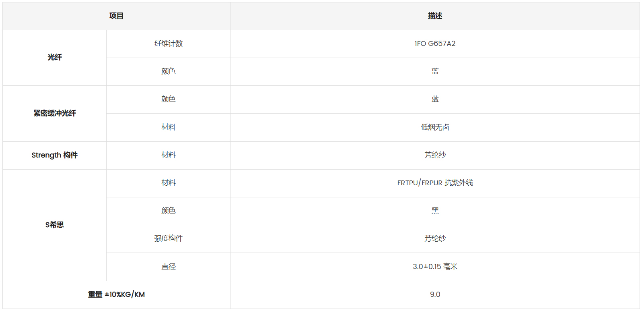Select the 黑 color value cell
The width and height of the screenshot is (644, 315).
click(x=435, y=211)
